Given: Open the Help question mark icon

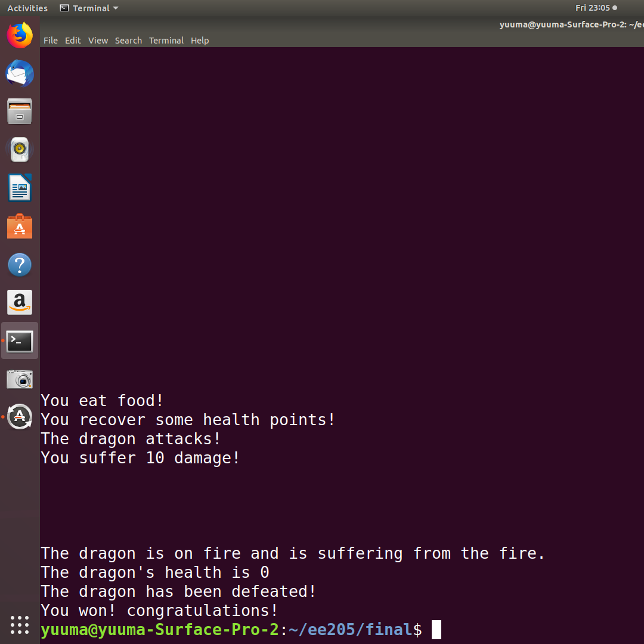Looking at the screenshot, I should (x=20, y=265).
